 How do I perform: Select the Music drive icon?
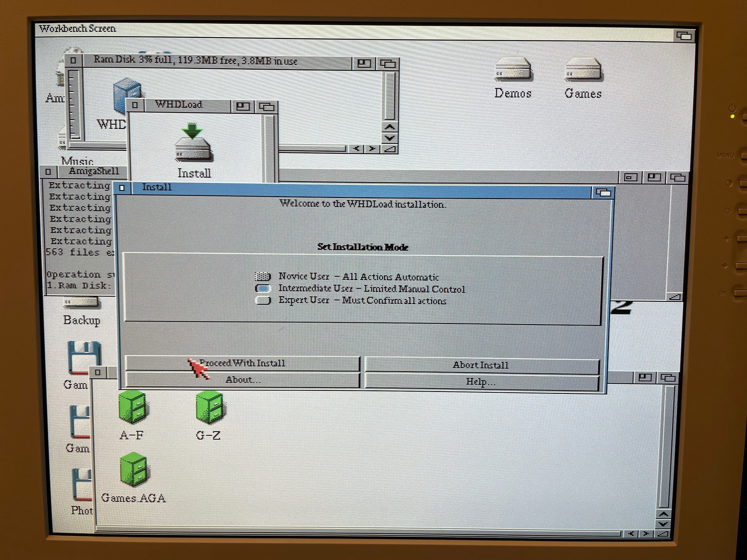62,140
